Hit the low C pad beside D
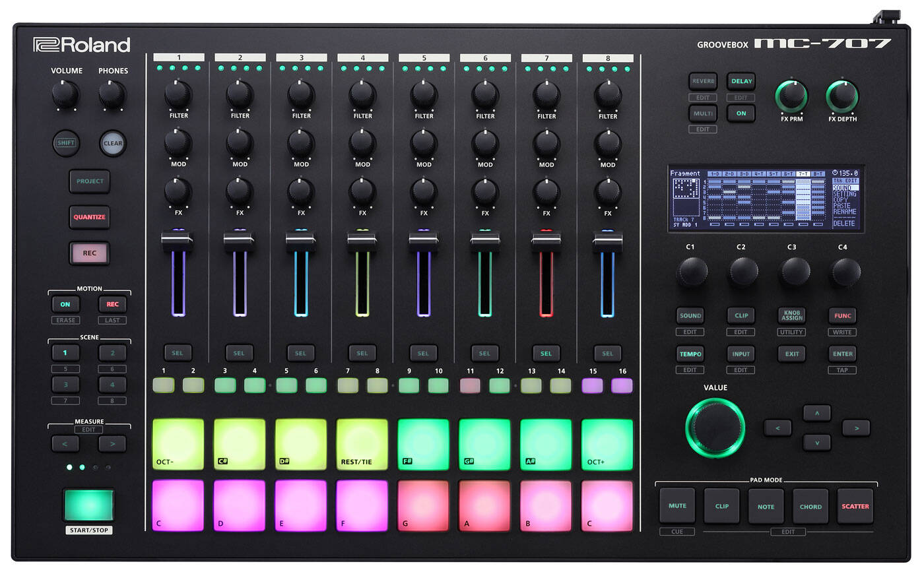The width and height of the screenshot is (924, 572). (178, 505)
